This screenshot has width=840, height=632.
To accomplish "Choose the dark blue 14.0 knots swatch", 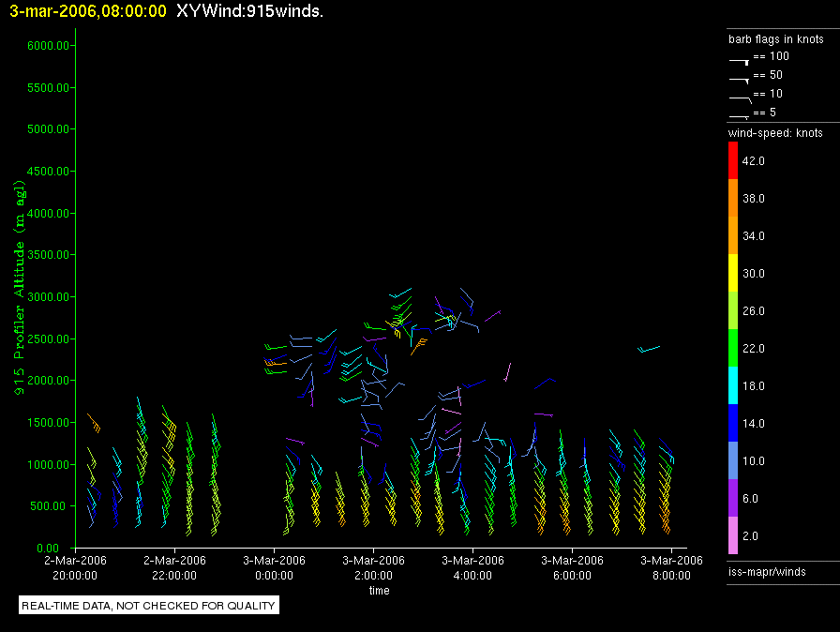I will (x=733, y=423).
